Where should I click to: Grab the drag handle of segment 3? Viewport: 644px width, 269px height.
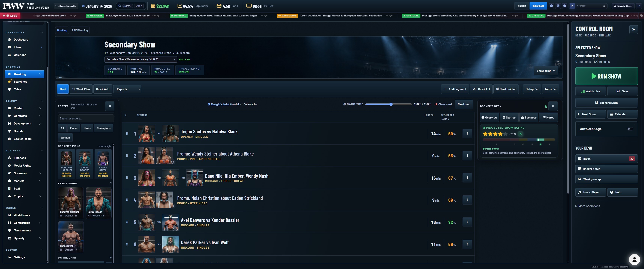tap(127, 178)
